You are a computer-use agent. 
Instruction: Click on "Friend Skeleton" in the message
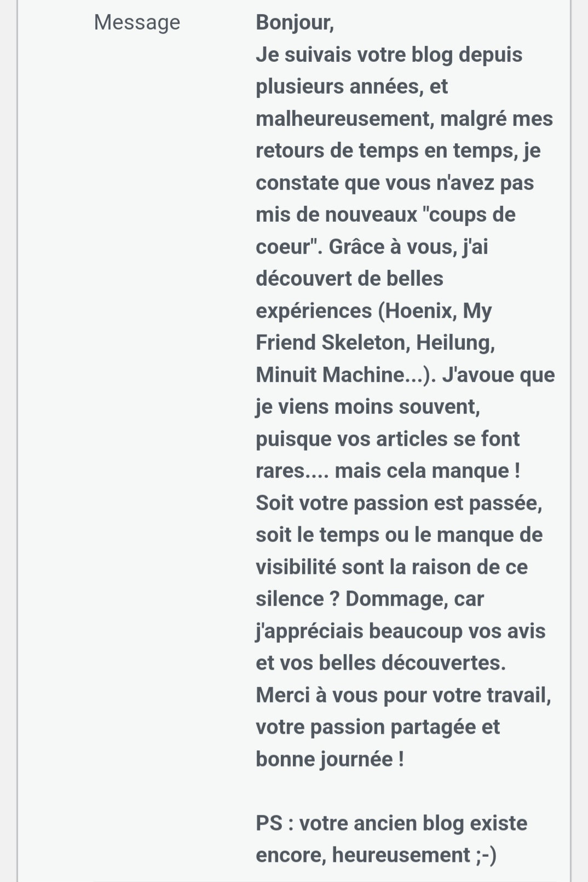pos(332,343)
